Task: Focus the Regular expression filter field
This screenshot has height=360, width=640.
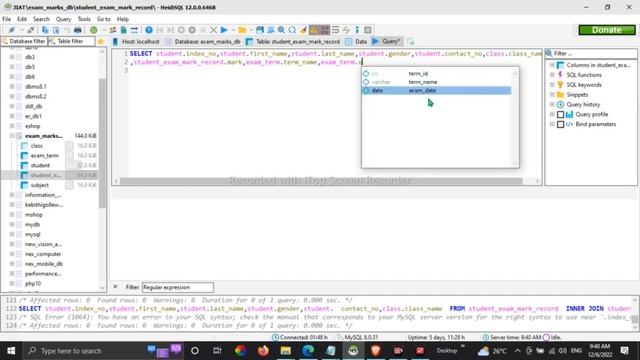Action: pos(178,287)
